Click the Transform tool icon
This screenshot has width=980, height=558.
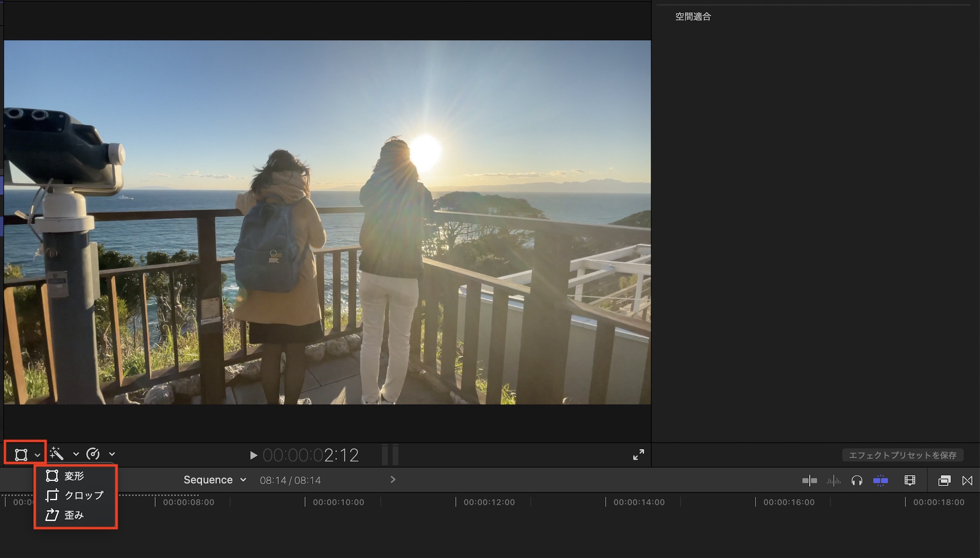pos(21,455)
